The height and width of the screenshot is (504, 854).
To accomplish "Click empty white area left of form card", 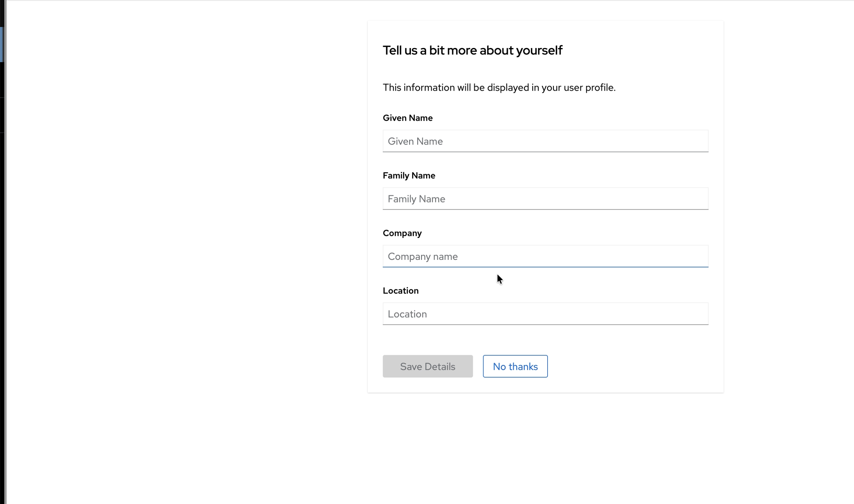I will (187, 204).
